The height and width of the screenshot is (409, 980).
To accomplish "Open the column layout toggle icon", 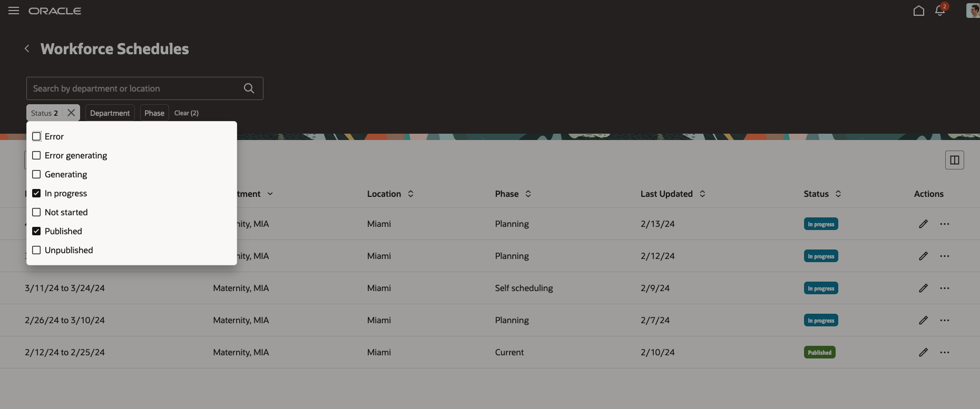I will (x=954, y=160).
